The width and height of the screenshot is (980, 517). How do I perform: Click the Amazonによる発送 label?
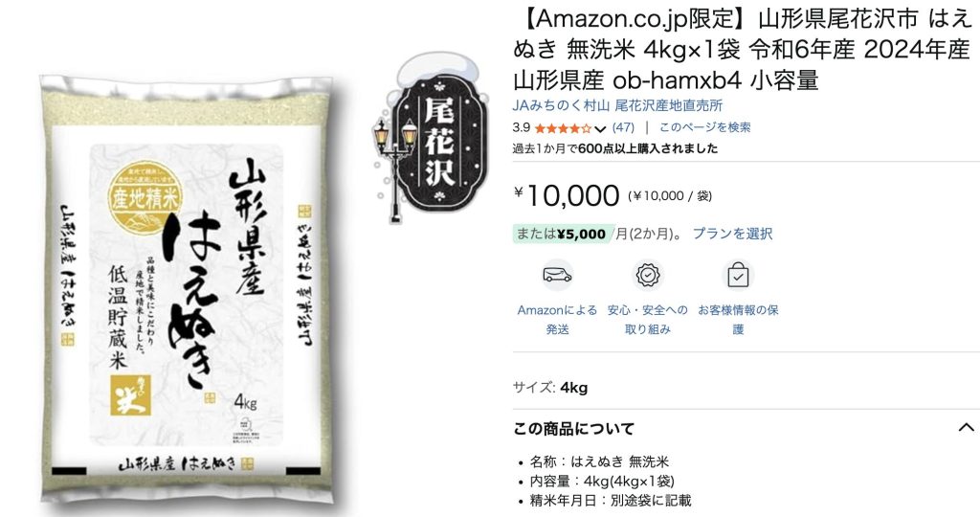click(558, 320)
